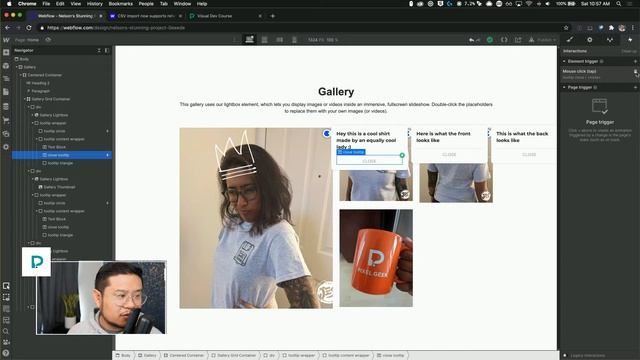Select Gallery Grid Container breadcrumb
Viewport: 640px width, 360px height.
(x=234, y=356)
